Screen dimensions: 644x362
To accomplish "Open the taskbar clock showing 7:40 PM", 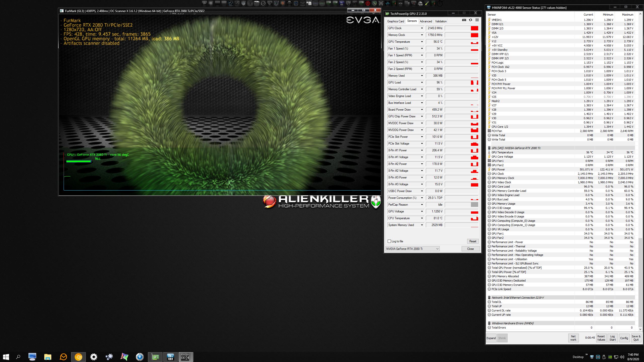I will [633, 357].
